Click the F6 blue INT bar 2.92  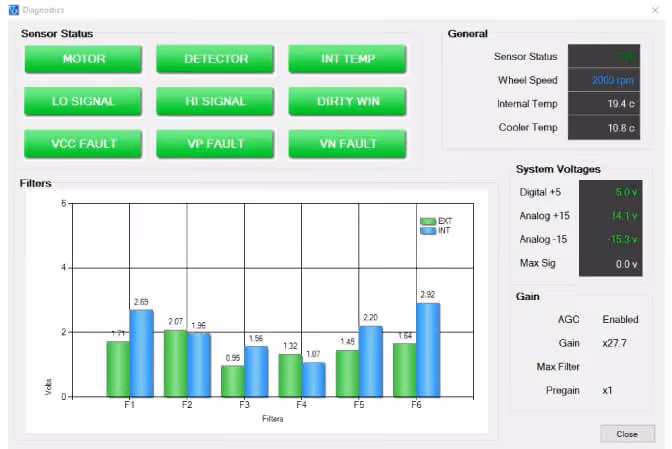point(428,350)
